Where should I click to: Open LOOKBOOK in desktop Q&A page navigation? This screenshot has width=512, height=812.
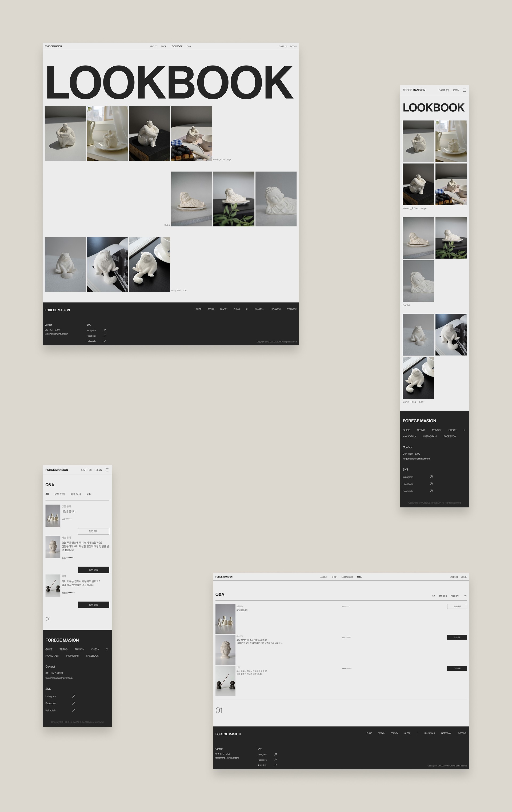click(347, 577)
